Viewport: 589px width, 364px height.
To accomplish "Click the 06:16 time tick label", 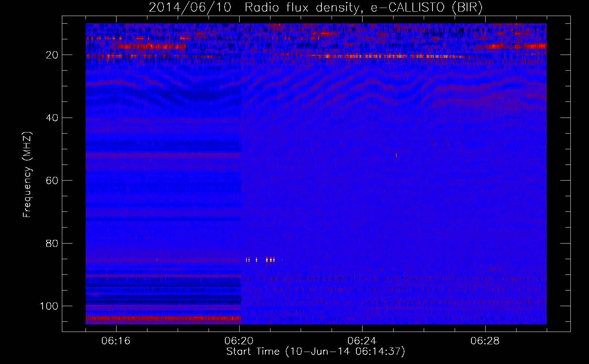I will pyautogui.click(x=116, y=341).
